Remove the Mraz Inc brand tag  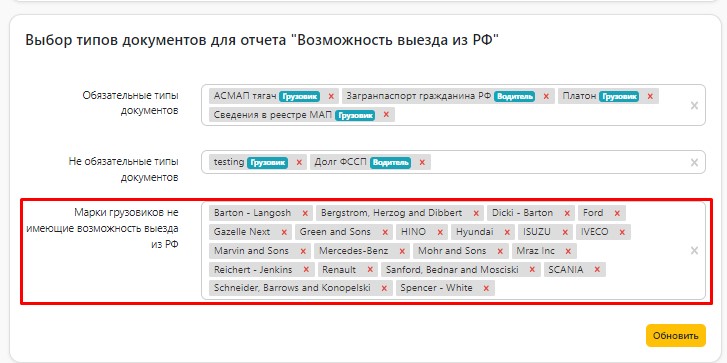pos(568,251)
